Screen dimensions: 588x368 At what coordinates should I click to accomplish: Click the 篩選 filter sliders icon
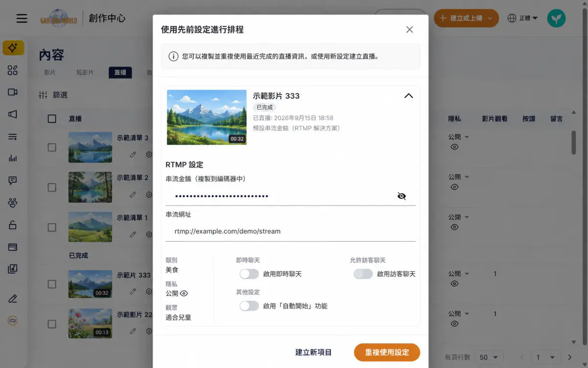click(x=43, y=95)
